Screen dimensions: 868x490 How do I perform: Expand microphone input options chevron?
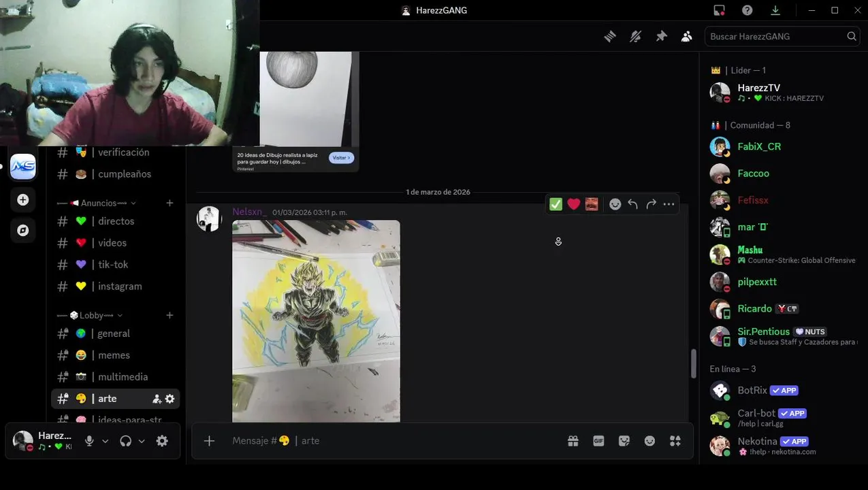point(105,441)
